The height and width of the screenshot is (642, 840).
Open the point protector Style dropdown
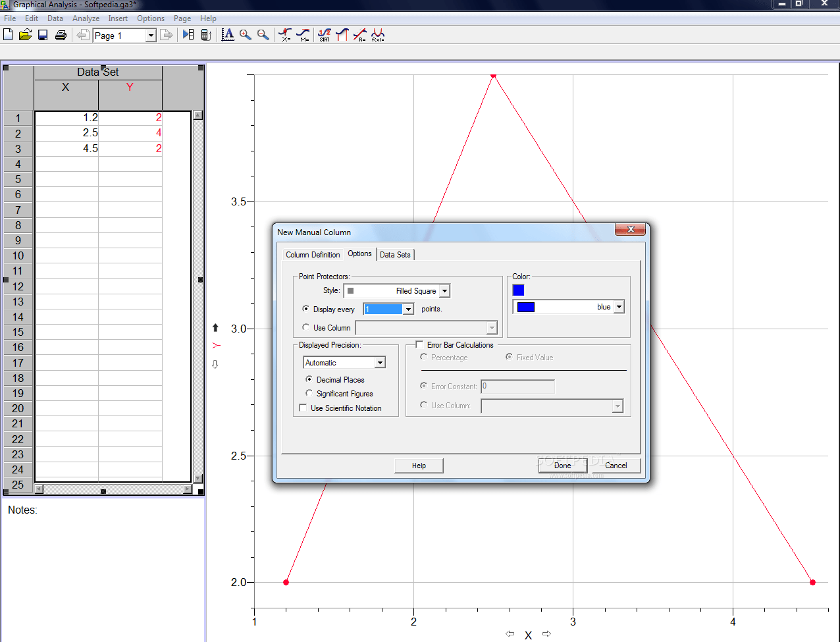(446, 290)
